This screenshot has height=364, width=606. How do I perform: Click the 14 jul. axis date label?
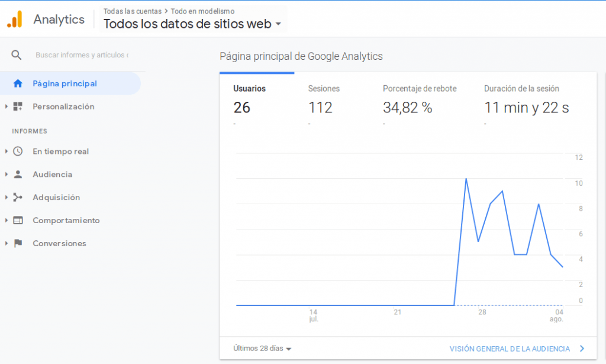[314, 315]
